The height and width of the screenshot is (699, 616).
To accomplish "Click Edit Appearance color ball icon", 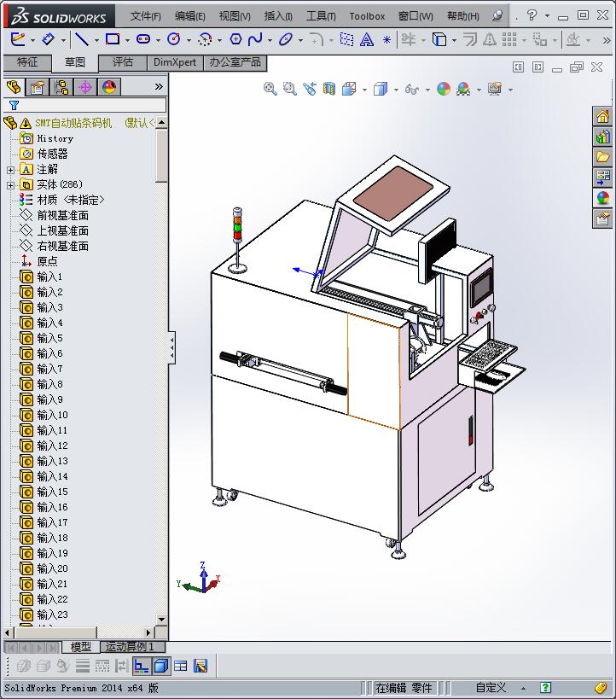I will (443, 89).
